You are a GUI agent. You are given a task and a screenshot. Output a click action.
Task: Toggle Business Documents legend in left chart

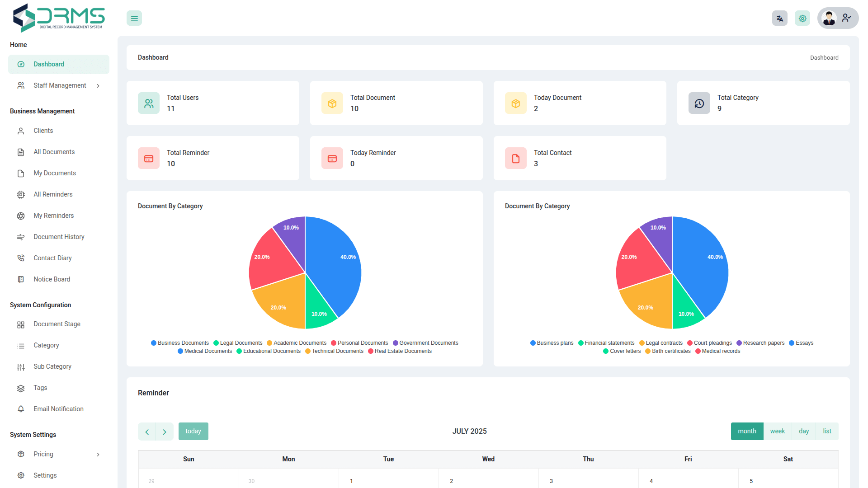(180, 343)
